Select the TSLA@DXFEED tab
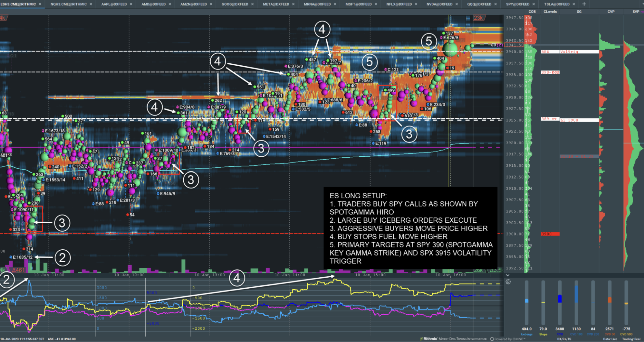The width and height of the screenshot is (644, 342). 557,4
